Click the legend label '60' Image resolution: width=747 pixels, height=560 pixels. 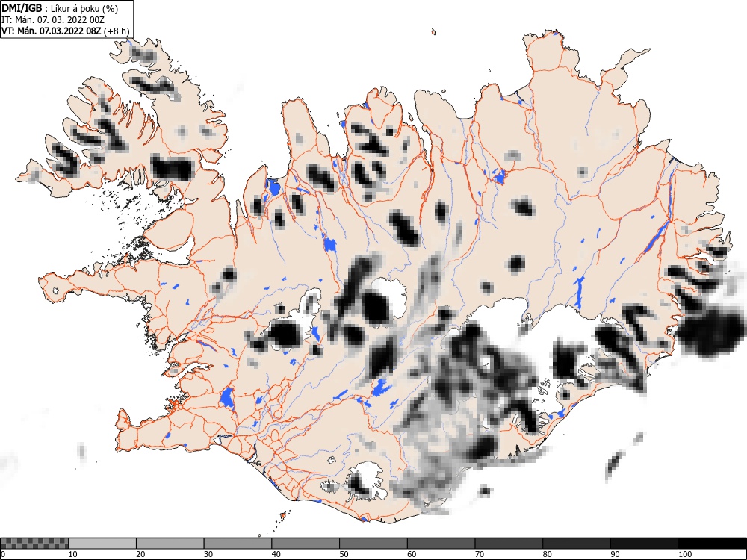click(411, 554)
